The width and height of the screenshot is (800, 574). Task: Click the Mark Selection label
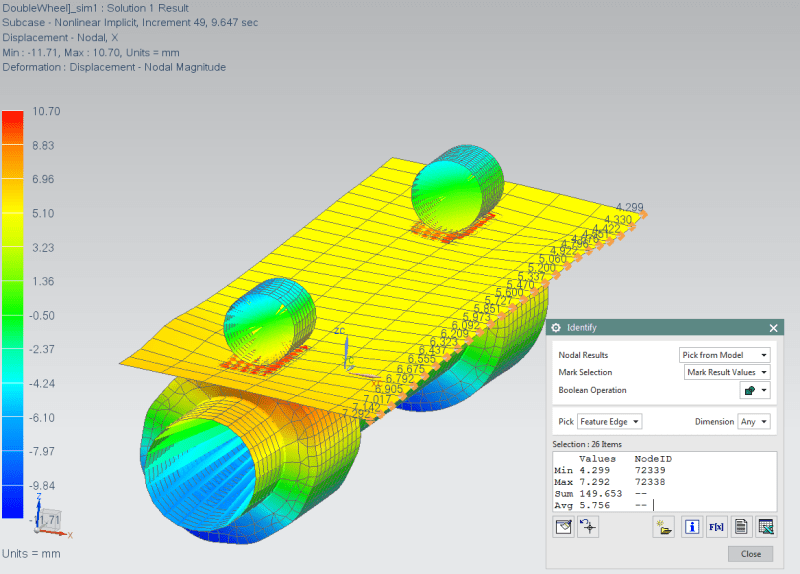[x=585, y=372]
